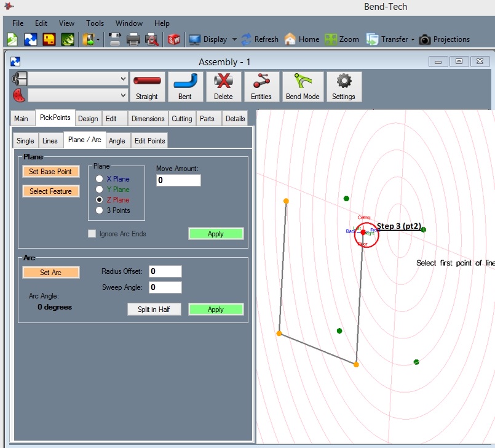Screen dimensions: 495x448
Task: Open the Window menu
Action: tap(129, 23)
